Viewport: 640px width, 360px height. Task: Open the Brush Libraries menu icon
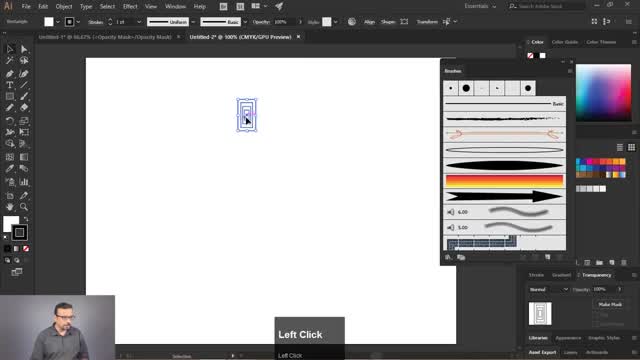click(448, 257)
